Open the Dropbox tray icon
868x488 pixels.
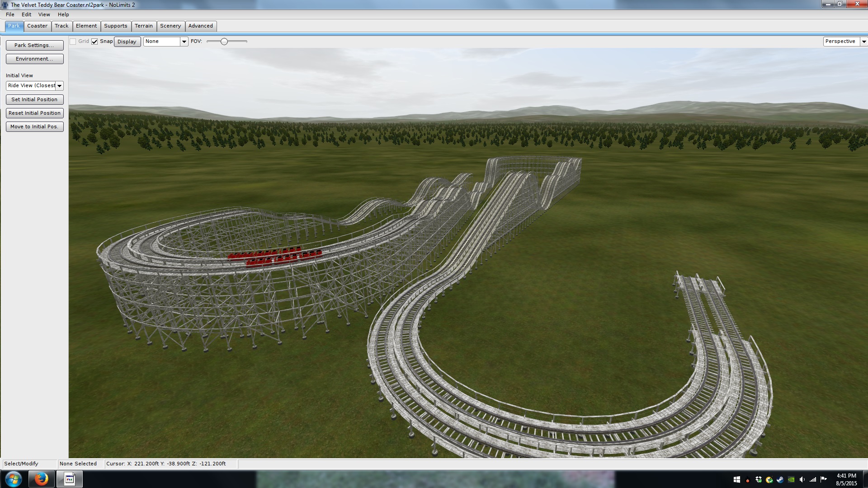758,479
